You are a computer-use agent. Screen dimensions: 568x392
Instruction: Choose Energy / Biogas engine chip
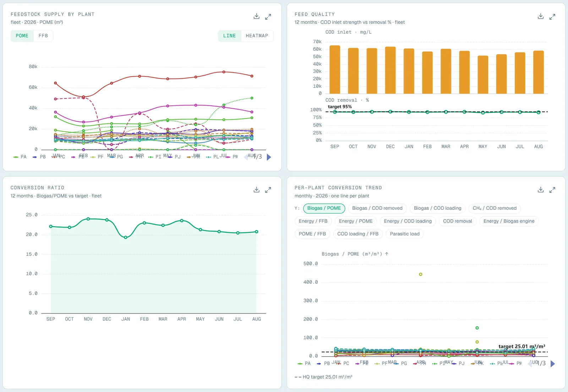point(509,221)
